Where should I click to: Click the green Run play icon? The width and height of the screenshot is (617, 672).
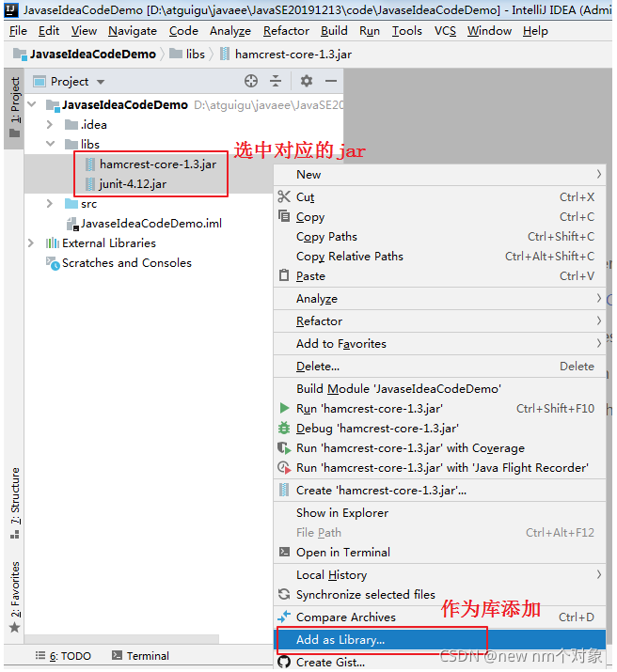click(x=284, y=408)
